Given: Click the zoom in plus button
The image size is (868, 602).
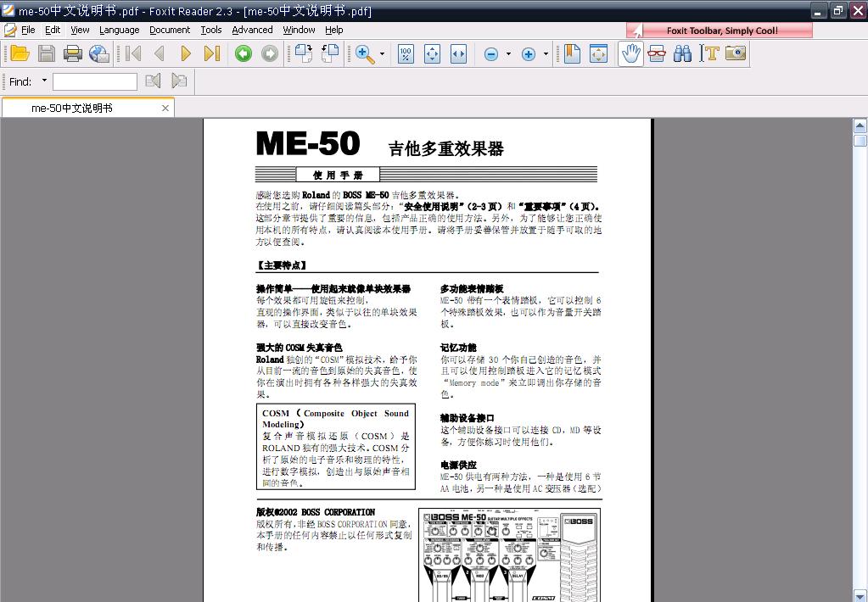Looking at the screenshot, I should tap(528, 54).
